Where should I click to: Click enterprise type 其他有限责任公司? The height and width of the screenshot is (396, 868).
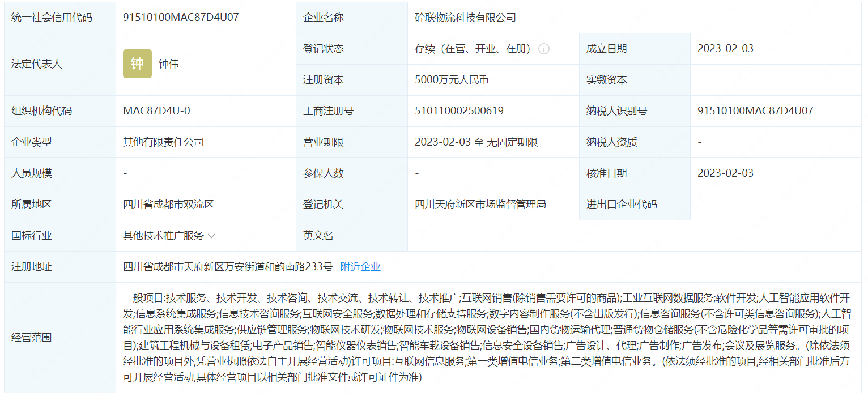tap(164, 142)
